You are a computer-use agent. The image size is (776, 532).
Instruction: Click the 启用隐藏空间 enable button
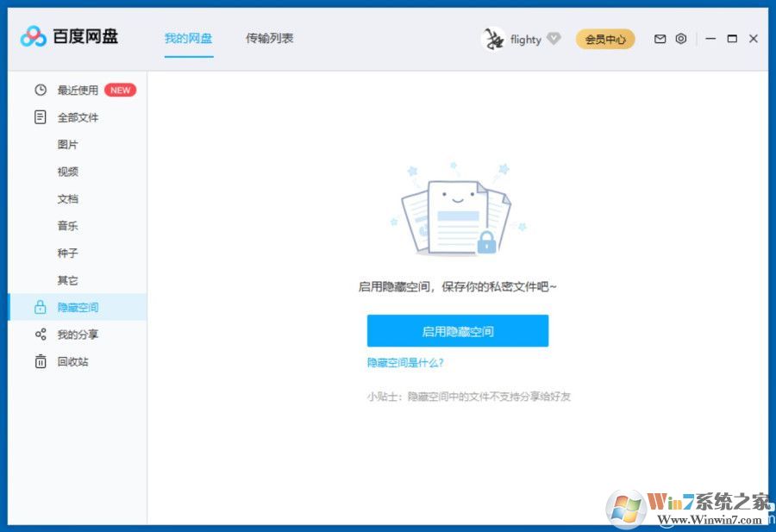pos(458,330)
